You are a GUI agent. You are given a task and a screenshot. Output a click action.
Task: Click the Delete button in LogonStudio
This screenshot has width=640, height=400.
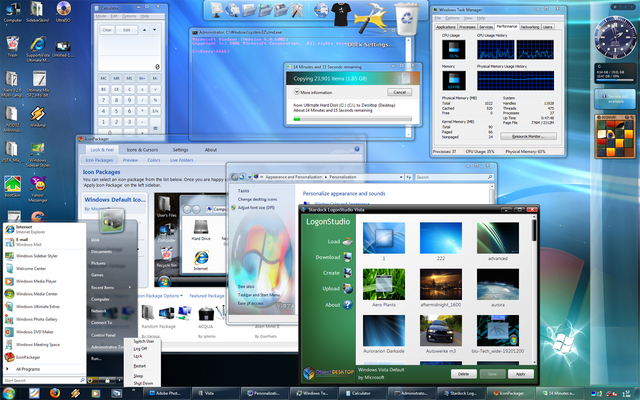point(464,374)
